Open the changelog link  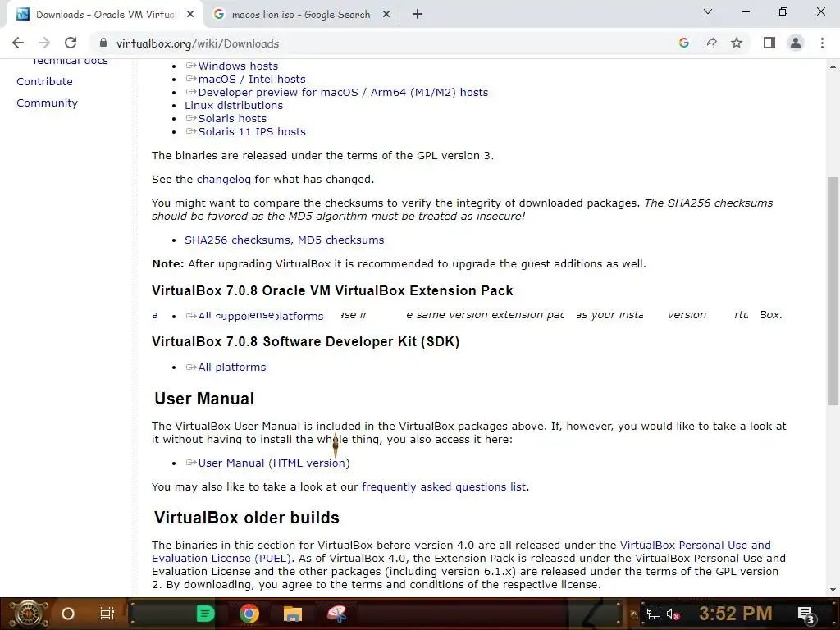pyautogui.click(x=223, y=180)
